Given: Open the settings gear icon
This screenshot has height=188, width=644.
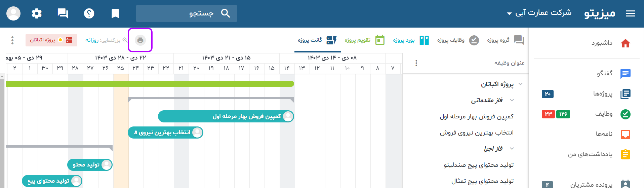Looking at the screenshot, I should [37, 13].
